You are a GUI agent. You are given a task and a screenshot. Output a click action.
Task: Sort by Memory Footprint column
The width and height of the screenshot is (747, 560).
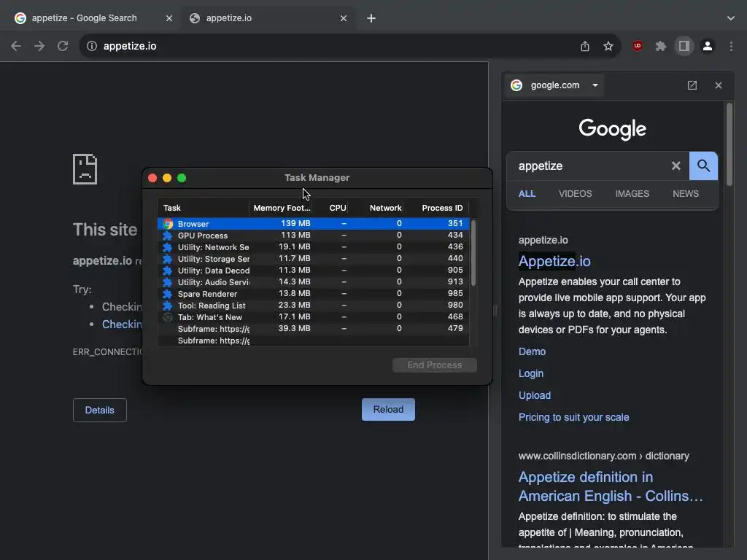281,208
